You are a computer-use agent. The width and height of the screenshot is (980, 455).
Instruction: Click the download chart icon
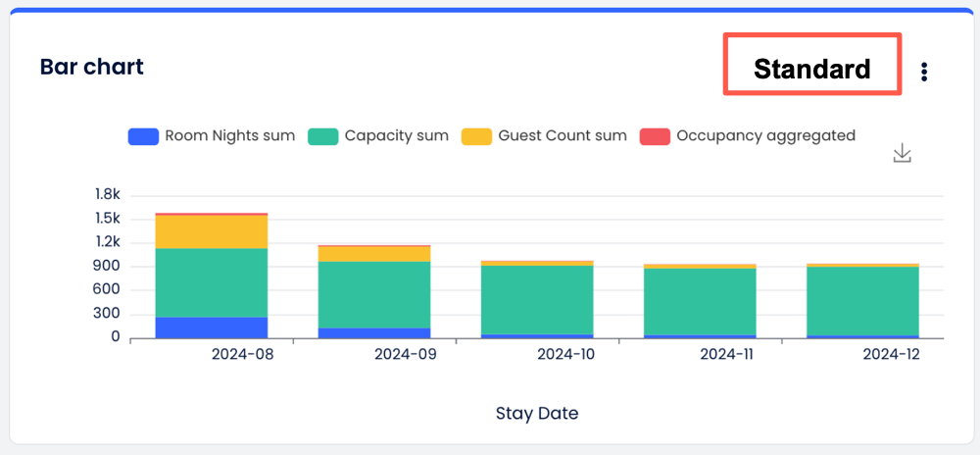coord(903,154)
